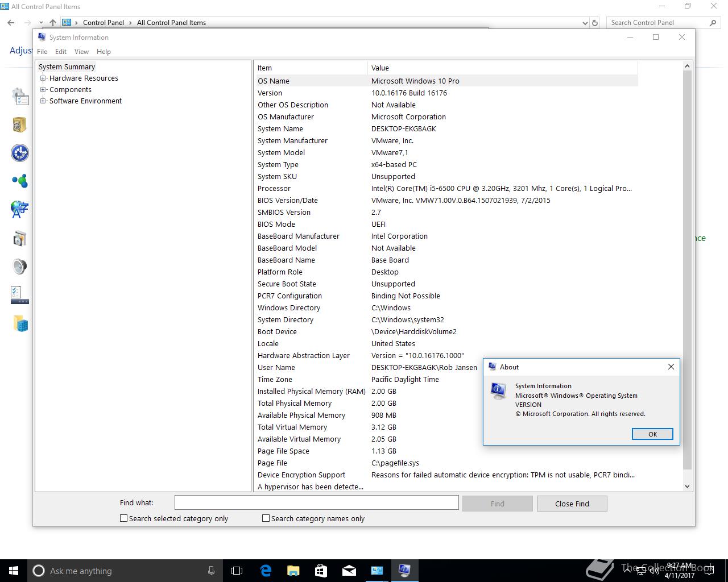The image size is (728, 582).
Task: Click the About dialog title bar icon
Action: tap(493, 367)
